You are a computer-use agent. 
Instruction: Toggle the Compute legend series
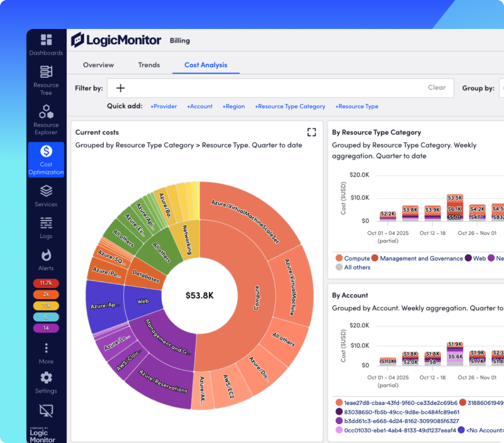[x=352, y=258]
